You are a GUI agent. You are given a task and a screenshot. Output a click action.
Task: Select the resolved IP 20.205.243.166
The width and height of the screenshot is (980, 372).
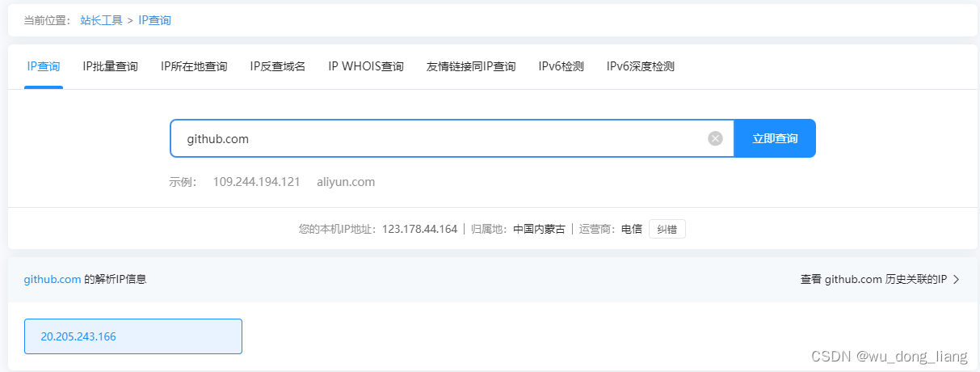pos(133,336)
